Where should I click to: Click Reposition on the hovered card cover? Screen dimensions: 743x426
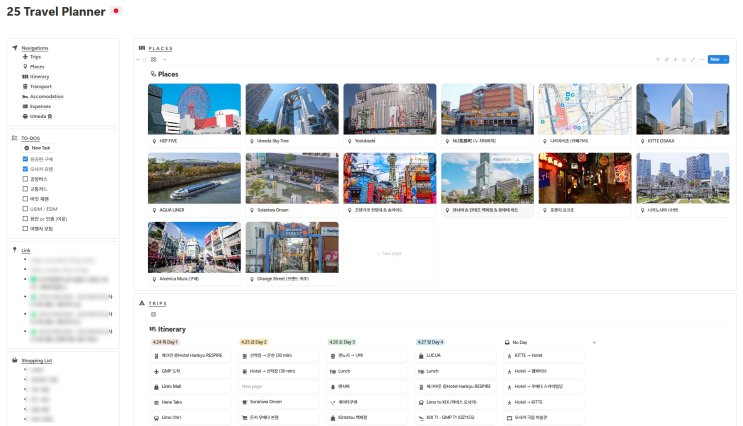[x=502, y=160]
